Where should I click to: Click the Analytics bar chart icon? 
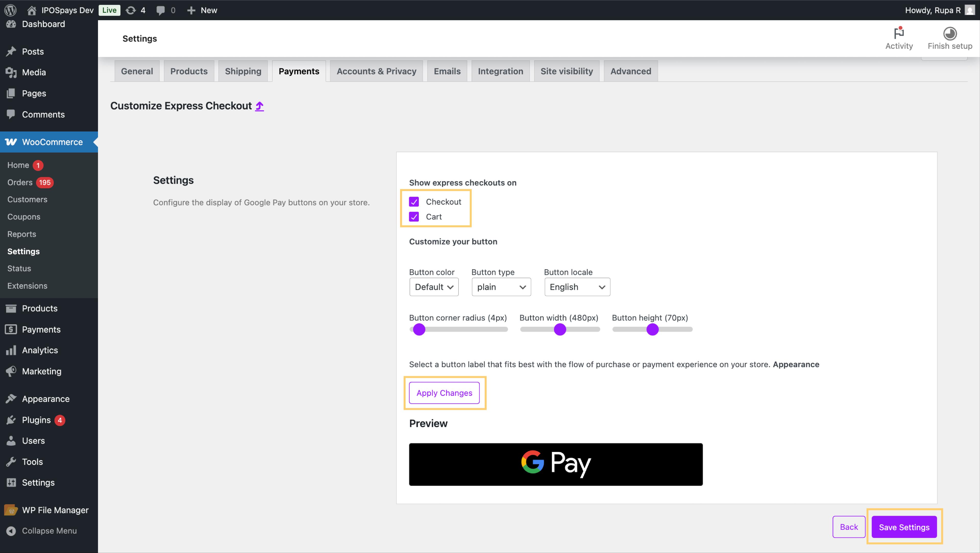pyautogui.click(x=11, y=350)
